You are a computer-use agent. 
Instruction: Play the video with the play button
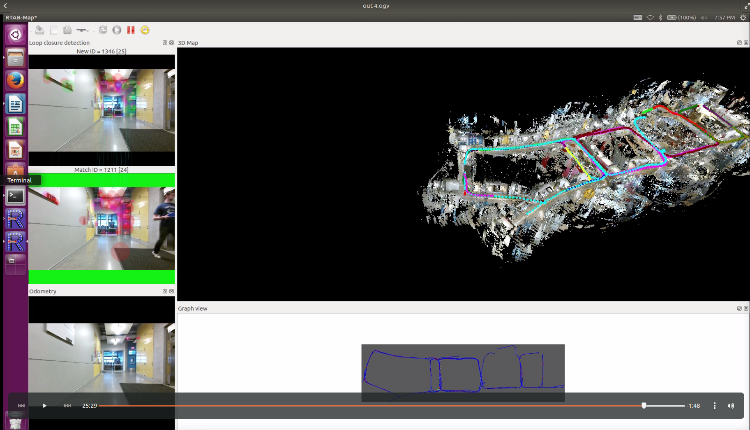click(44, 406)
